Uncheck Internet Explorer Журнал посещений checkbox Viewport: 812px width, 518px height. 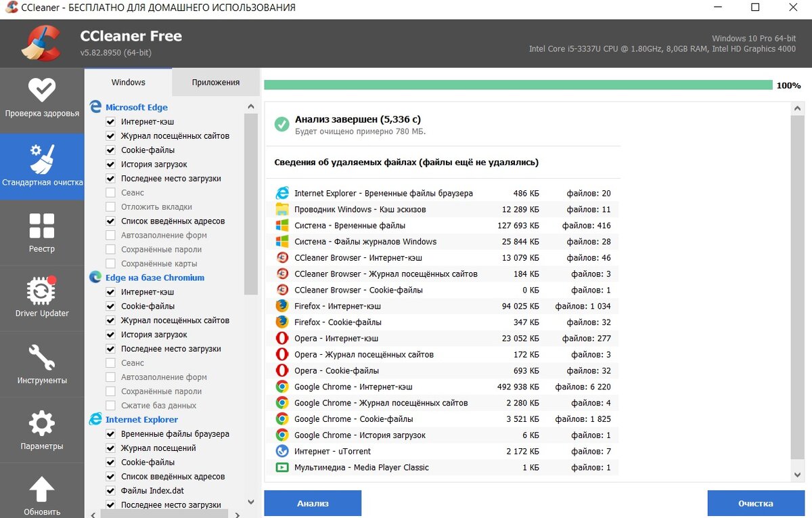pyautogui.click(x=110, y=448)
